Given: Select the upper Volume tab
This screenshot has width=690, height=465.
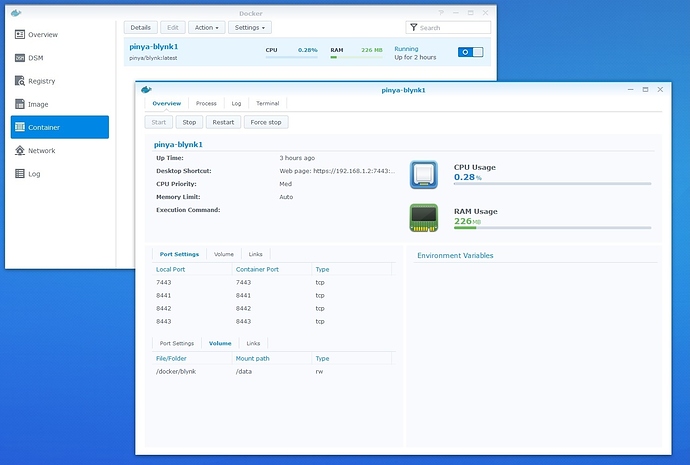Looking at the screenshot, I should point(224,254).
